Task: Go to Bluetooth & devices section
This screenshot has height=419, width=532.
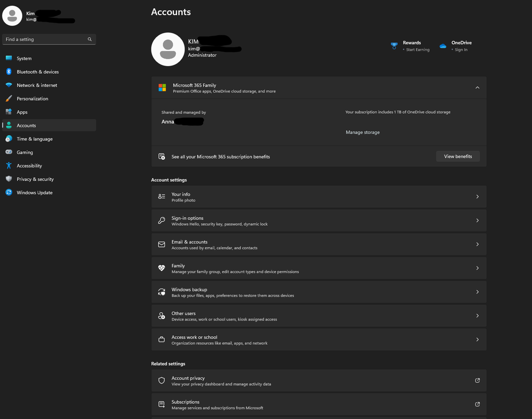Action: pyautogui.click(x=49, y=72)
